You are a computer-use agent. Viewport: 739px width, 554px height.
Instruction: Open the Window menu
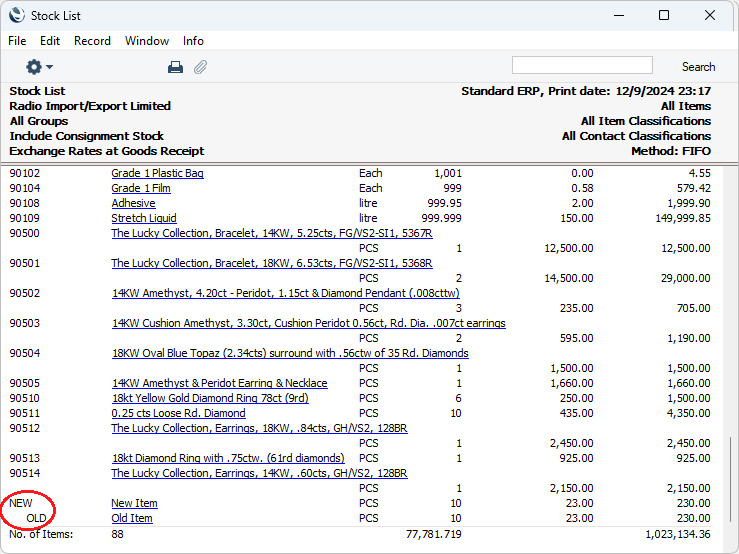(x=147, y=41)
